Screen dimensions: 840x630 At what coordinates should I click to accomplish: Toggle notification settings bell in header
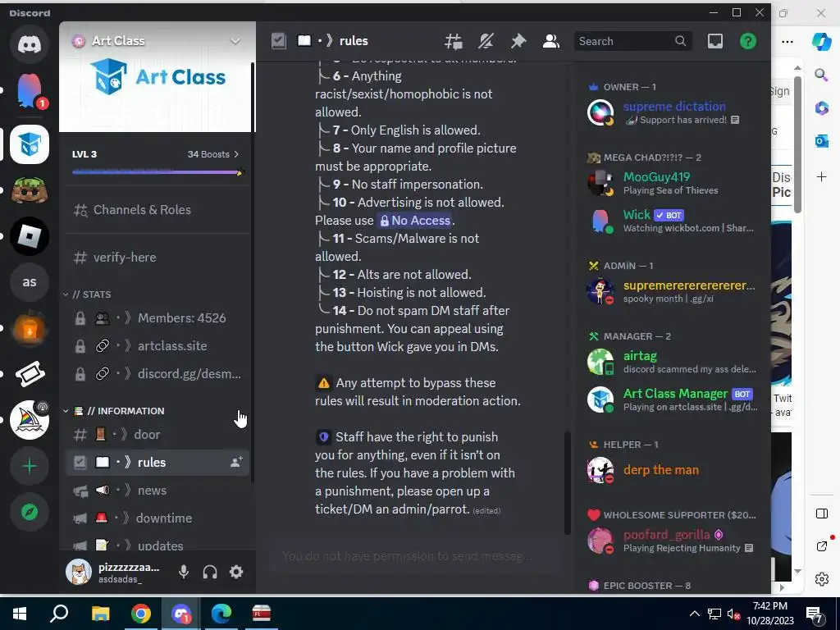[x=486, y=41]
